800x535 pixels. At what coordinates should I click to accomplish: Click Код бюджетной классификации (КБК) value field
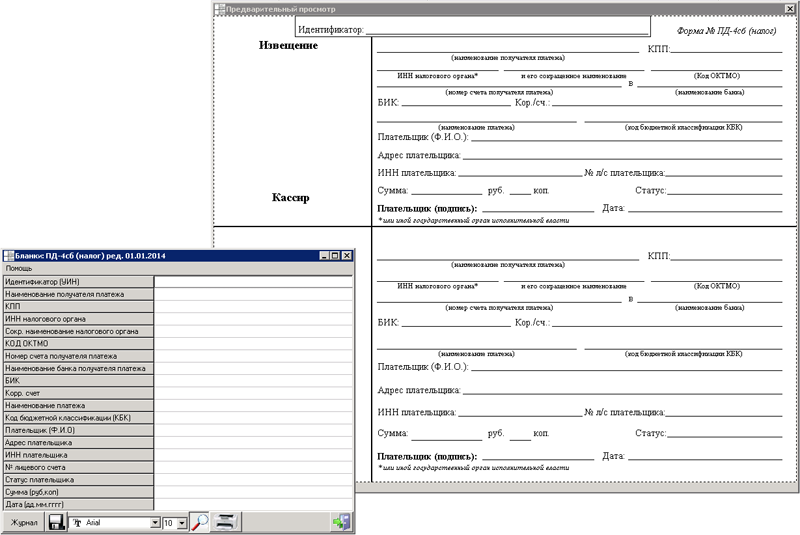click(253, 418)
